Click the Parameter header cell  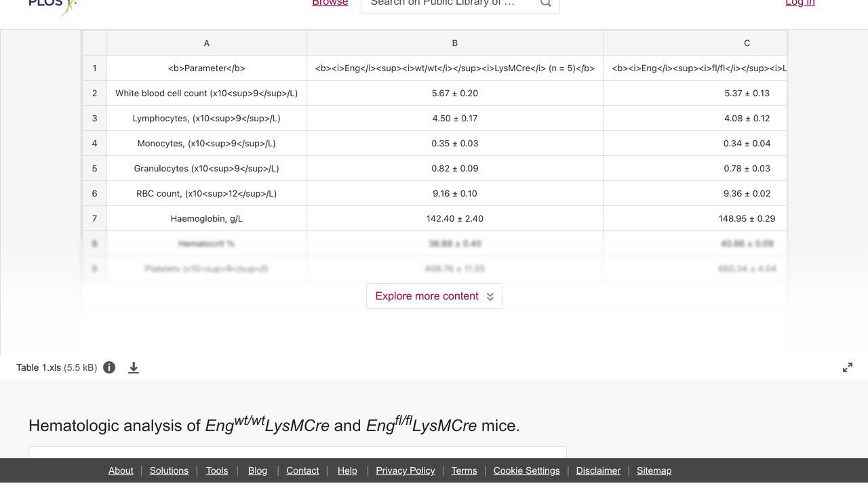(207, 68)
